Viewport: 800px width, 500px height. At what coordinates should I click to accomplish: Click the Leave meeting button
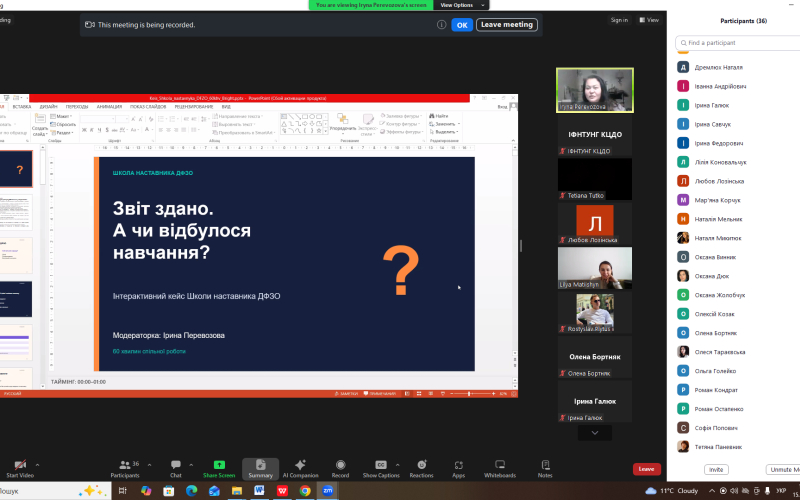pyautogui.click(x=507, y=24)
